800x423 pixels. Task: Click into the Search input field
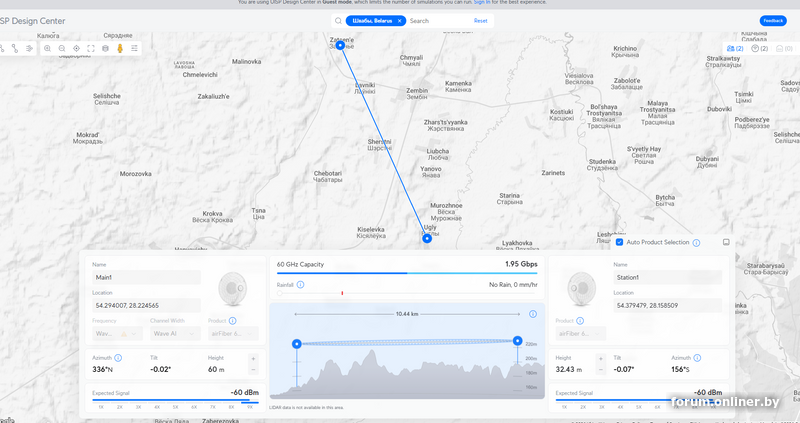click(439, 21)
